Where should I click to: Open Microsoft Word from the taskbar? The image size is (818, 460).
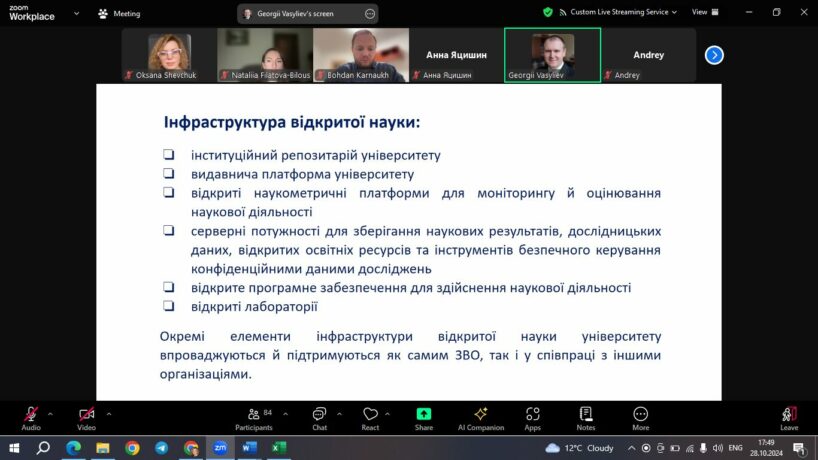(249, 448)
